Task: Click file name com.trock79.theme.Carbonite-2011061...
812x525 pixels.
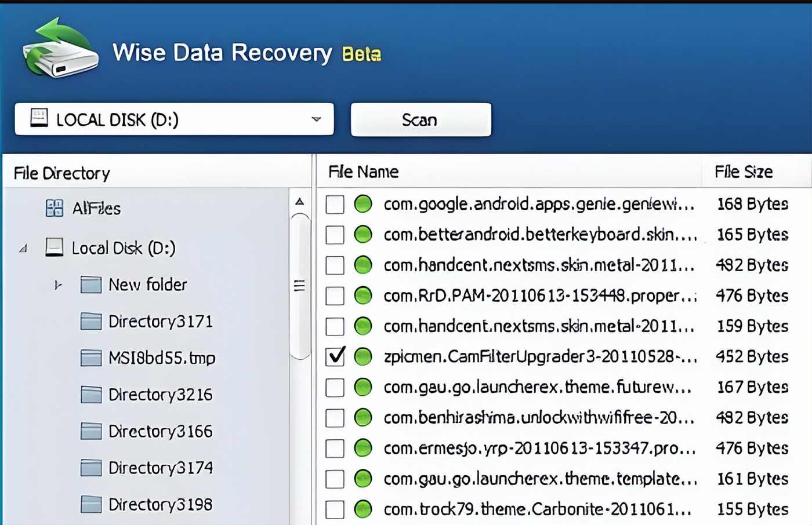Action: [538, 509]
